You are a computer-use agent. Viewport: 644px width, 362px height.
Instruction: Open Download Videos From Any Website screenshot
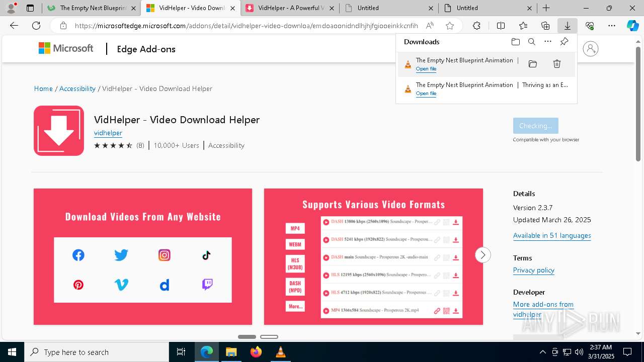click(x=143, y=257)
